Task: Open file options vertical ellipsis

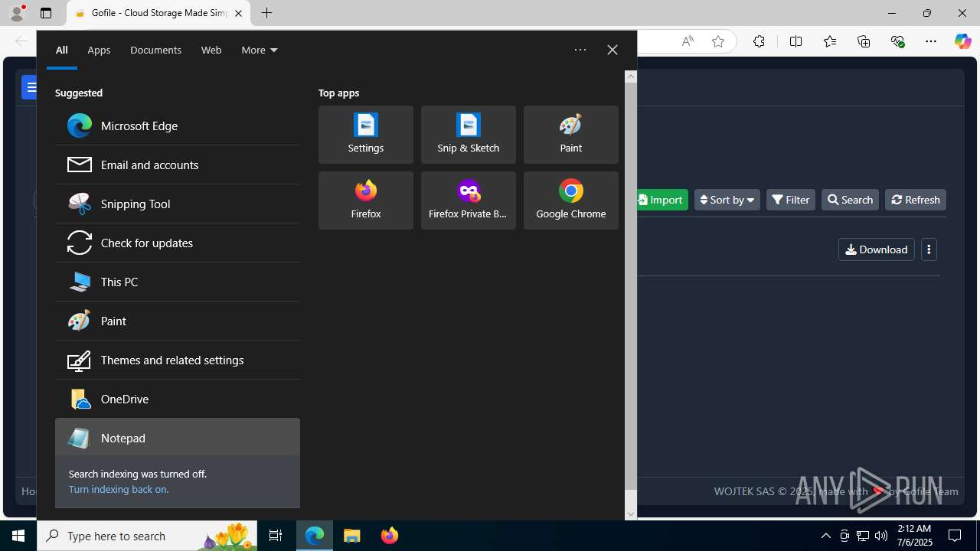Action: [x=929, y=249]
